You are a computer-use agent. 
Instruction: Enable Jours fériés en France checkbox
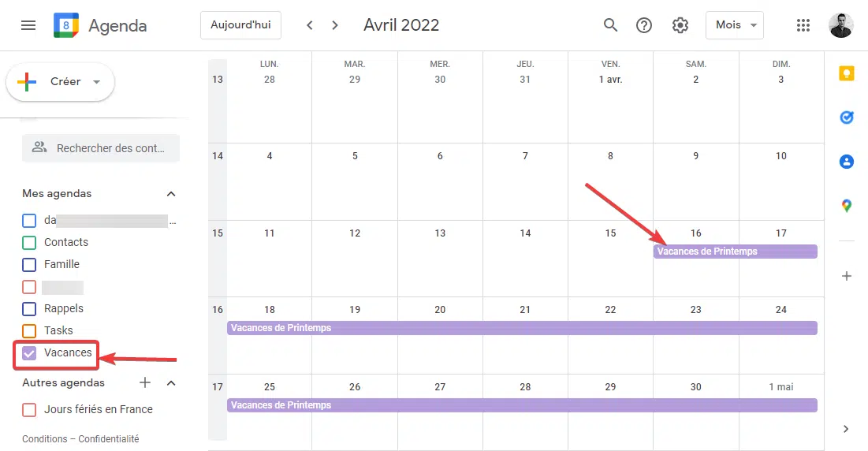(29, 409)
